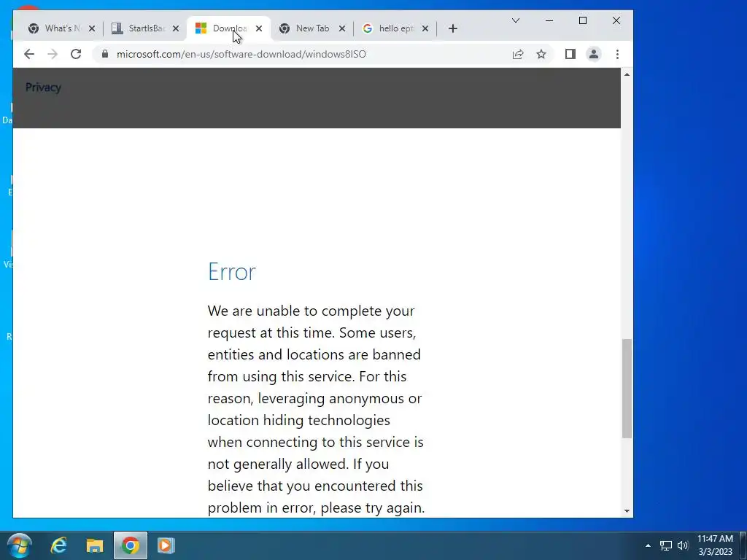The image size is (747, 560).
Task: Open the Chrome profile avatar menu
Action: (594, 54)
